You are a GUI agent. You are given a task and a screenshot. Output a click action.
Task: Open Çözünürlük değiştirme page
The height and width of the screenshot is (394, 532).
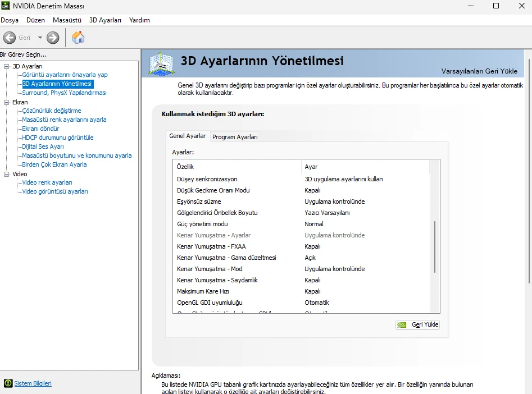tap(52, 111)
